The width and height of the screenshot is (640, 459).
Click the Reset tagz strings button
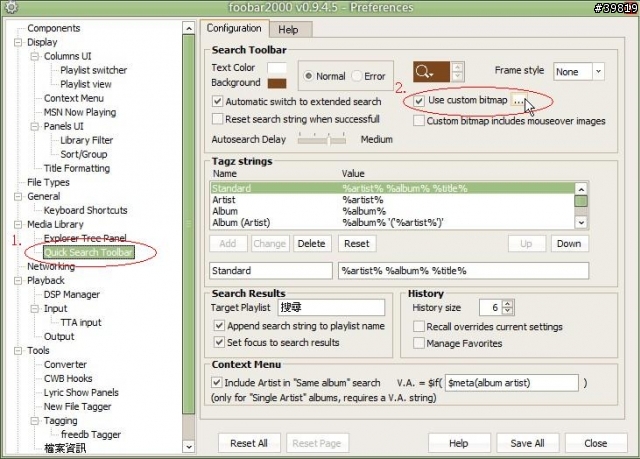(x=357, y=244)
